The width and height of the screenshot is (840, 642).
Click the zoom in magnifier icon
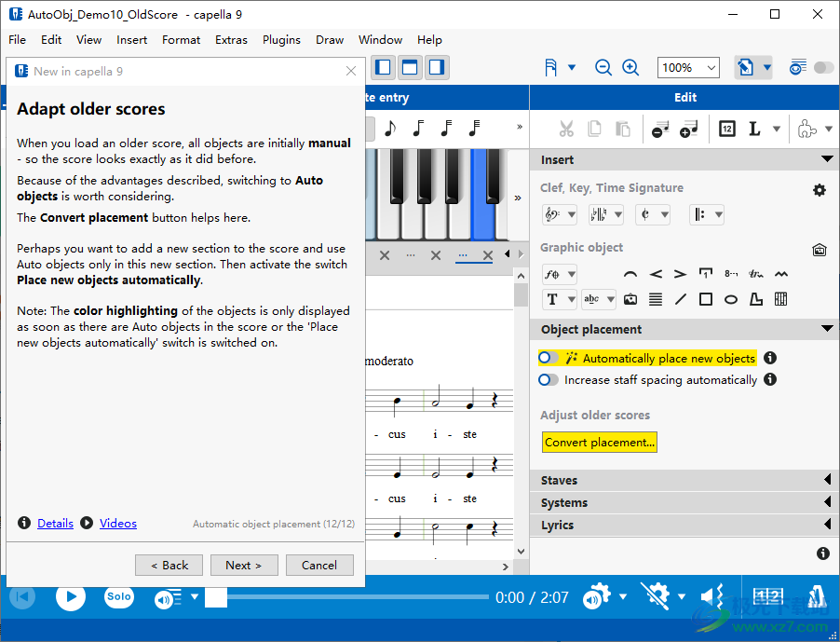pyautogui.click(x=630, y=67)
